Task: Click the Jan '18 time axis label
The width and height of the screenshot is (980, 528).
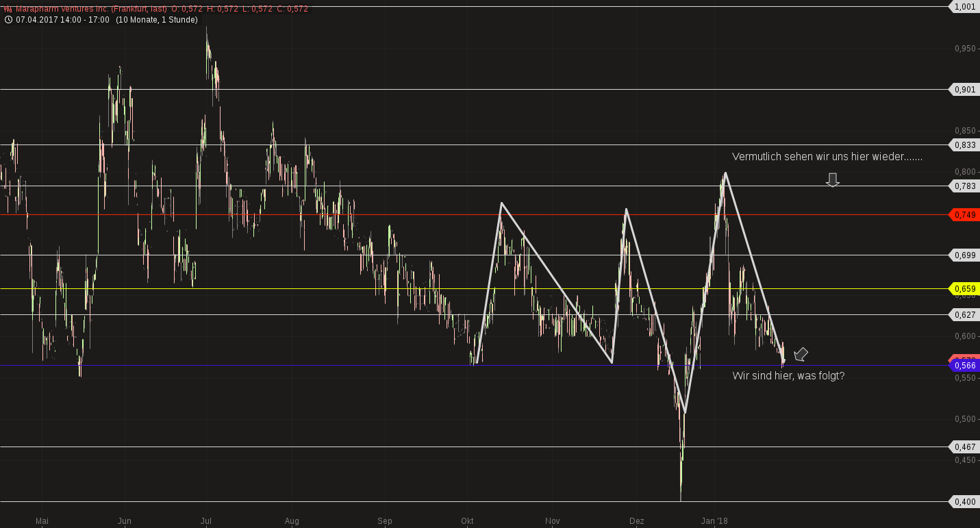Action: coord(714,521)
